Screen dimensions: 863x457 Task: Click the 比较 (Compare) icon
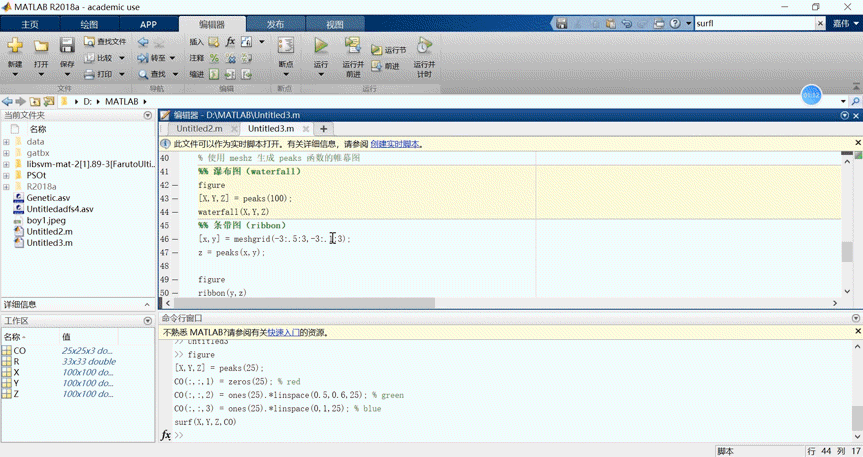tap(89, 58)
